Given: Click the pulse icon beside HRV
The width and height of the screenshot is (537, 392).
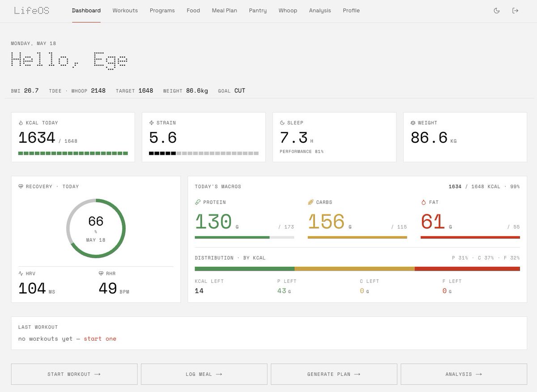Looking at the screenshot, I should [21, 273].
